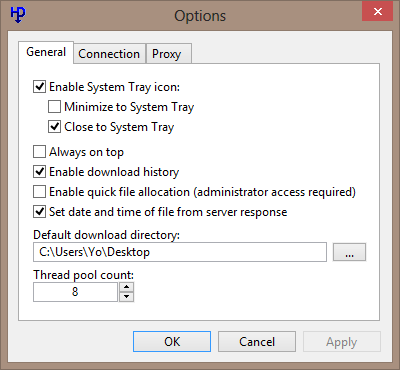
Task: Switch to the Connection tab
Action: [109, 54]
